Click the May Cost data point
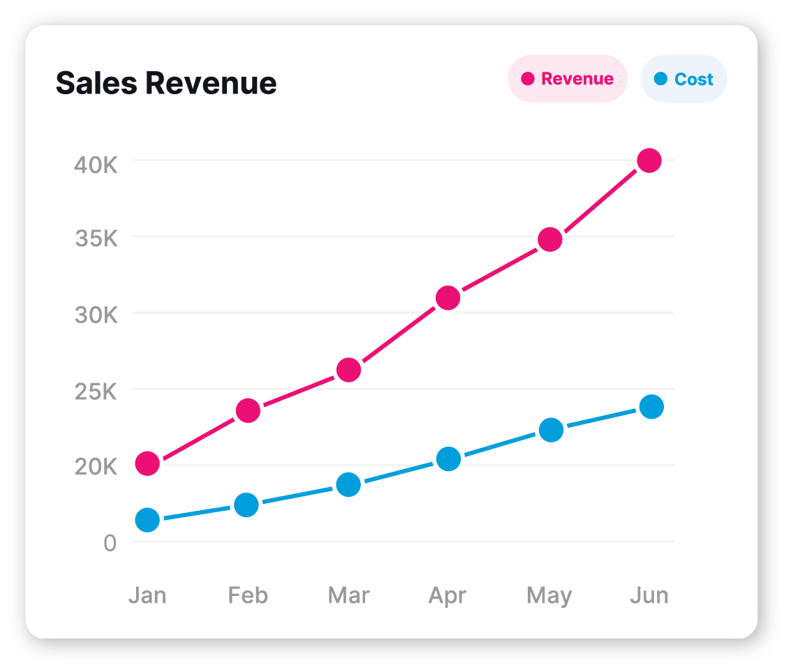791x672 pixels. 551,430
